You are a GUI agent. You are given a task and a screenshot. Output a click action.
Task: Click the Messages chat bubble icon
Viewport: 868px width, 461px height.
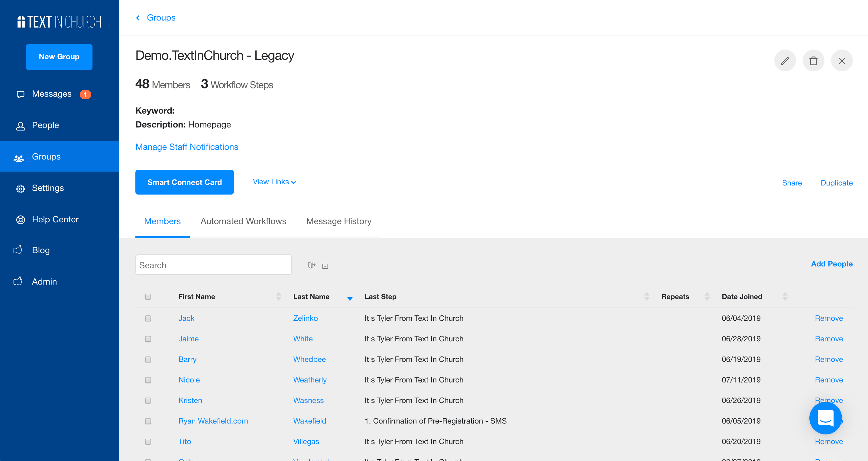tap(21, 94)
